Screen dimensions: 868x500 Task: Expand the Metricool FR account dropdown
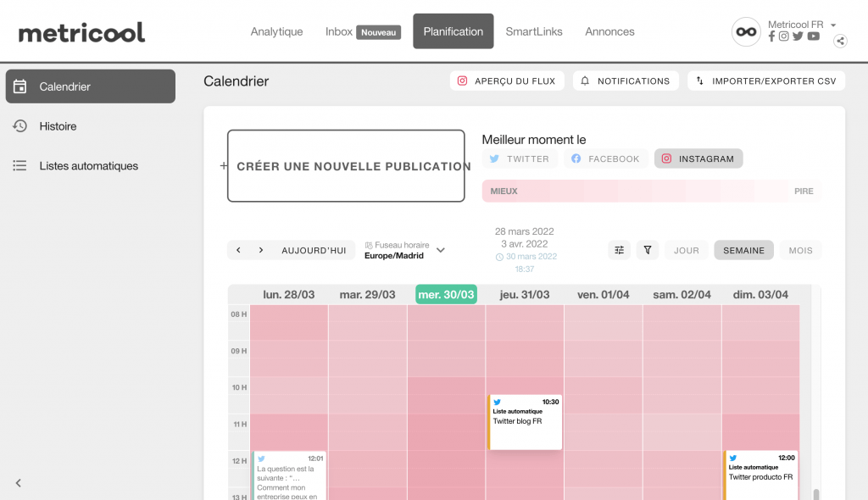click(833, 25)
